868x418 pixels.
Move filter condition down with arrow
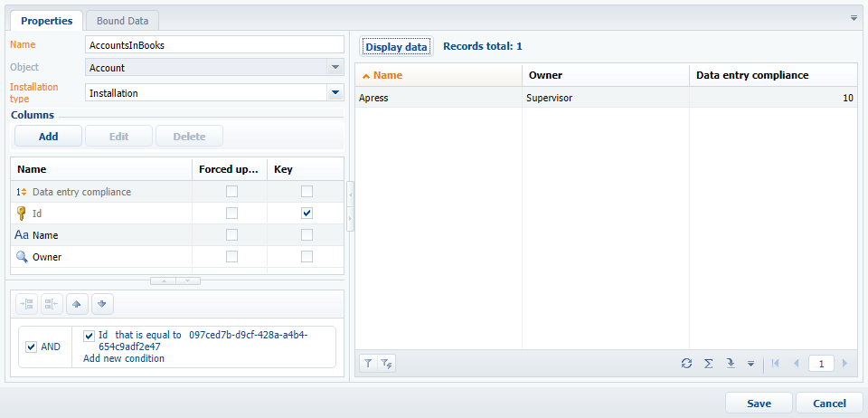[x=102, y=305]
